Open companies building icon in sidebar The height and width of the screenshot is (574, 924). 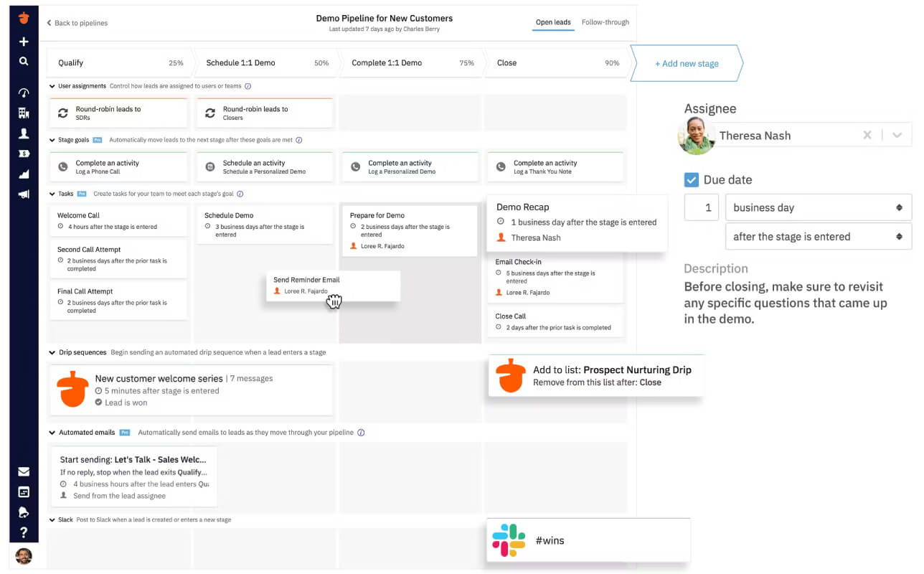24,113
